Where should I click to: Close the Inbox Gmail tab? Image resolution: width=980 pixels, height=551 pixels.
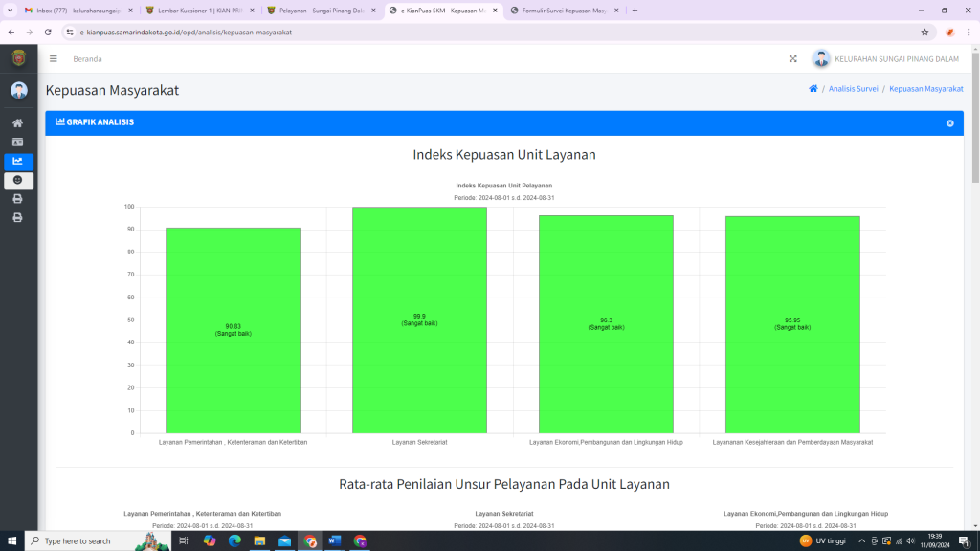[x=130, y=11]
